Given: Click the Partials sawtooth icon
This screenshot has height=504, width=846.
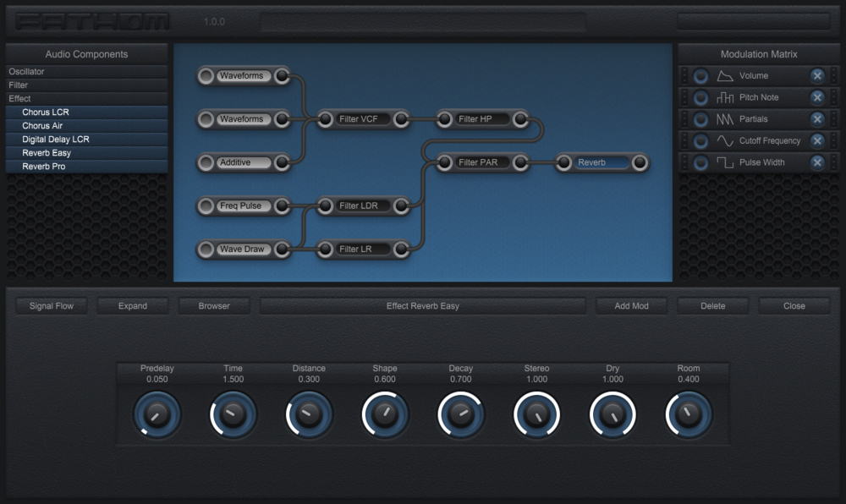Looking at the screenshot, I should click(725, 119).
